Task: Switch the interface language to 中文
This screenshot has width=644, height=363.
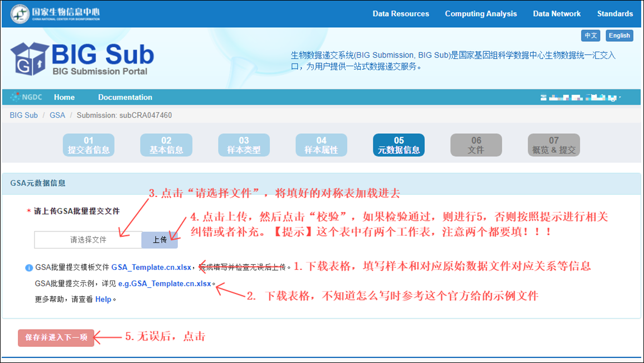Action: (590, 35)
